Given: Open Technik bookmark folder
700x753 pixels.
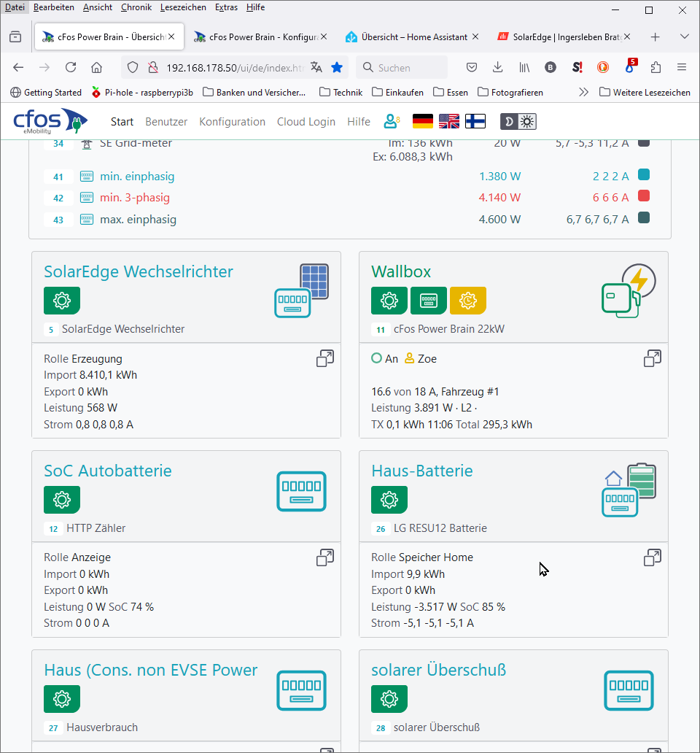Looking at the screenshot, I should pyautogui.click(x=341, y=92).
